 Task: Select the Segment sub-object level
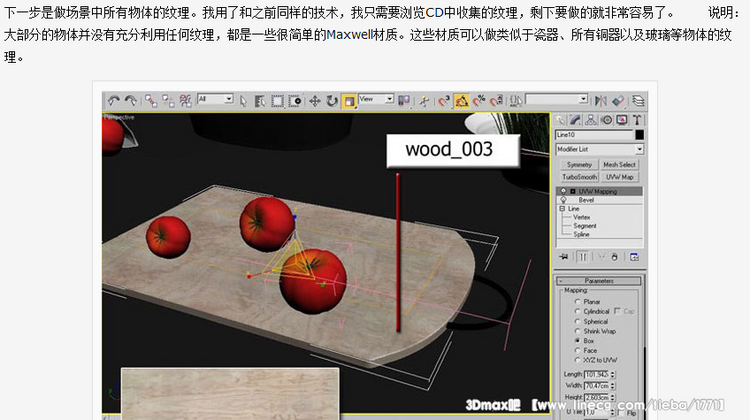tap(585, 226)
